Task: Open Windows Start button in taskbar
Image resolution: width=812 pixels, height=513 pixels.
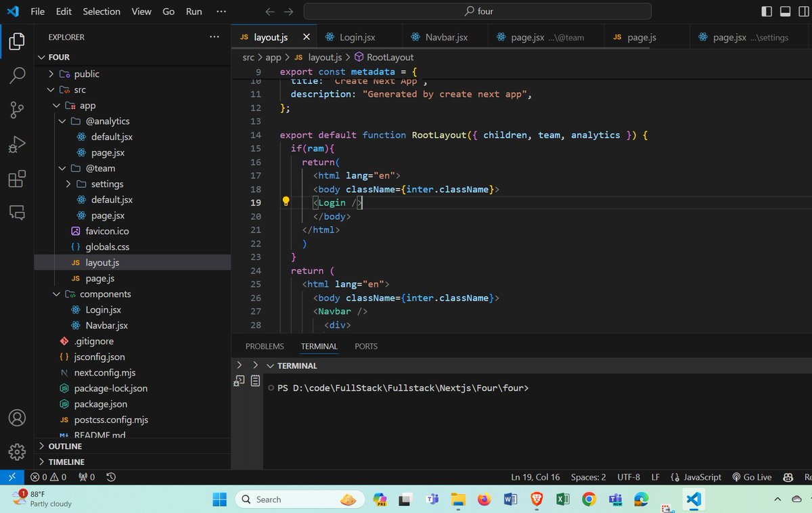Action: (x=221, y=499)
